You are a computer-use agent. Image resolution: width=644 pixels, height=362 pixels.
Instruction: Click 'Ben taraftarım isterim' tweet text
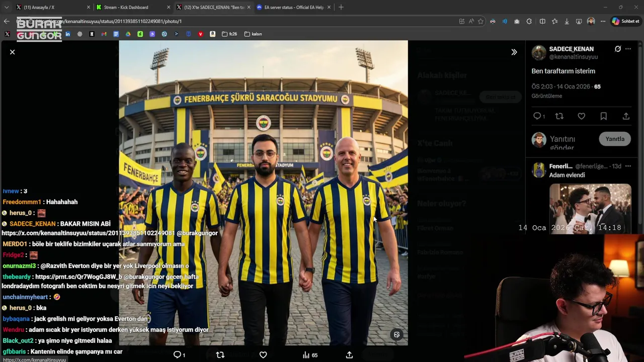coord(563,71)
